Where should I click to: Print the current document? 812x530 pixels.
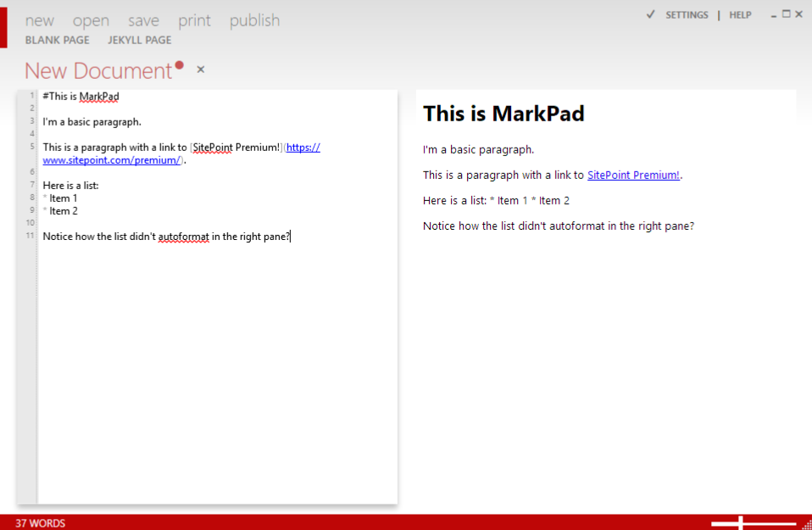click(194, 20)
